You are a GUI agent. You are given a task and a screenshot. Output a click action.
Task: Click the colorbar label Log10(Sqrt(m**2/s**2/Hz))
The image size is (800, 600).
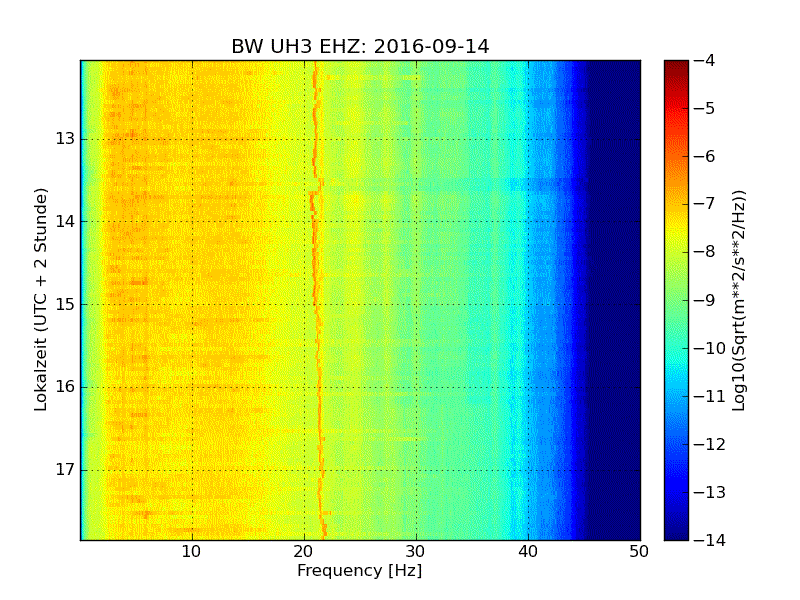tap(738, 301)
